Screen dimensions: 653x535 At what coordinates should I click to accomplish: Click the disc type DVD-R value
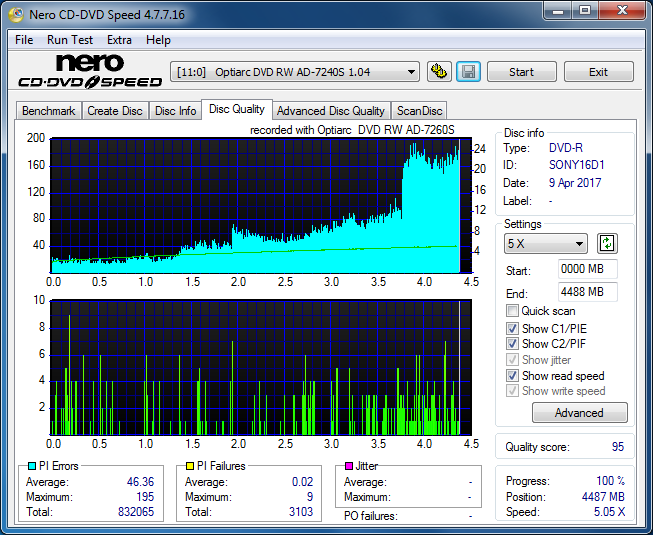(x=566, y=148)
